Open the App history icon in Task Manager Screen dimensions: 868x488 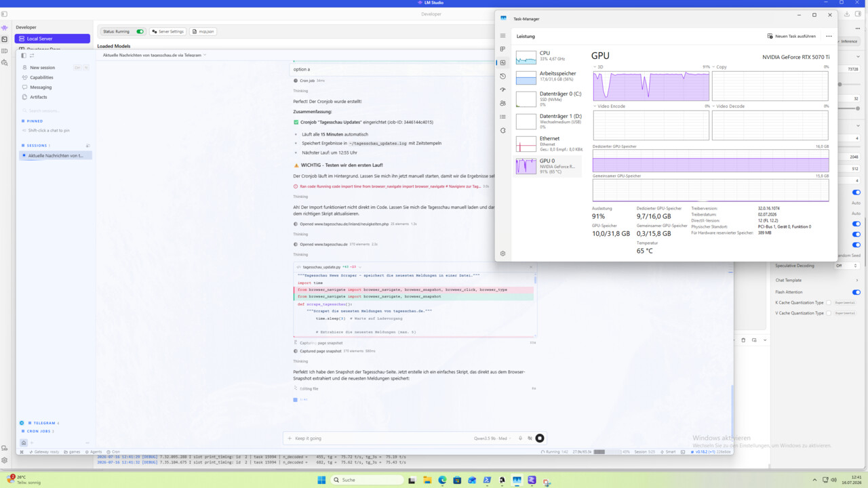coord(502,77)
